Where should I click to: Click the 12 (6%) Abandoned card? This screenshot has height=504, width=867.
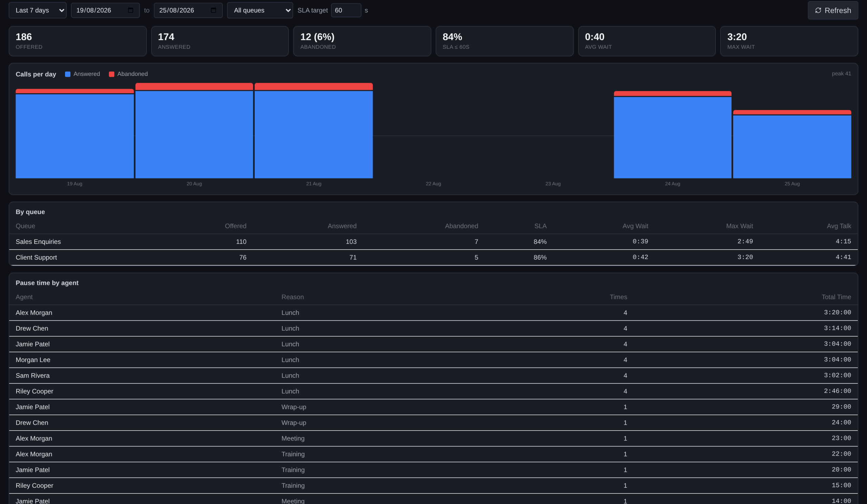pos(362,41)
